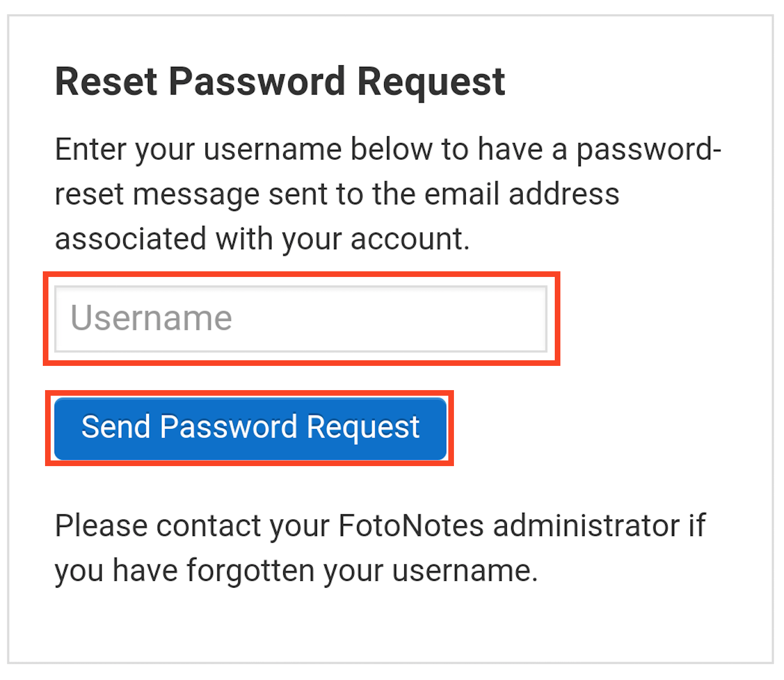The height and width of the screenshot is (680, 784).
Task: Click the word 'Username' inside the text box
Action: click(x=151, y=317)
